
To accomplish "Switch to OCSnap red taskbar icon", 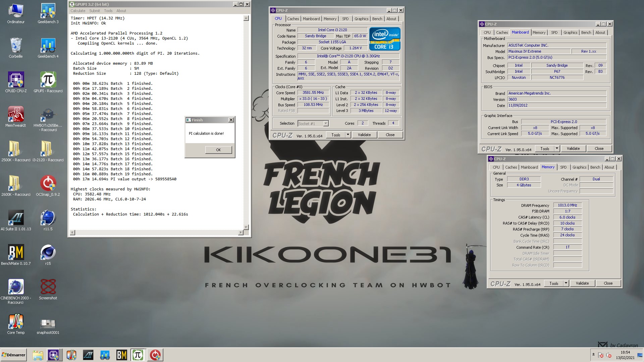I will (155, 355).
